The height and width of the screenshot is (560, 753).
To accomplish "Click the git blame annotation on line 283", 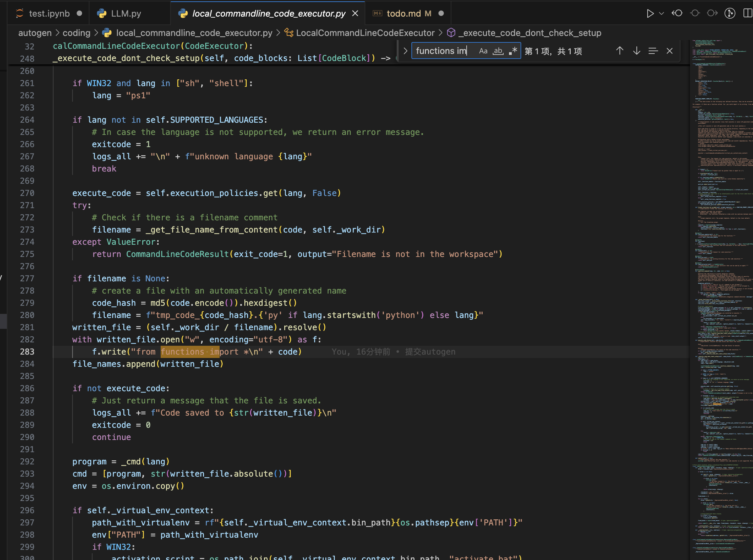I will point(393,352).
